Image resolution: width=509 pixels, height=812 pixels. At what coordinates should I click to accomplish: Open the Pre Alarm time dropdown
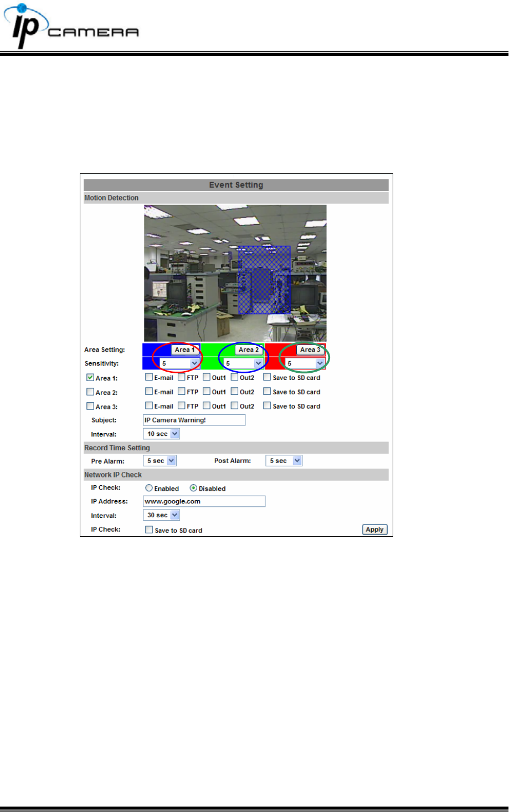pos(160,461)
